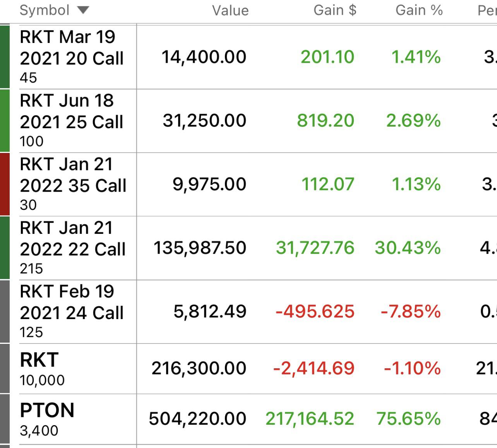Click the 504,220.00 PTON value cell

pos(197,419)
